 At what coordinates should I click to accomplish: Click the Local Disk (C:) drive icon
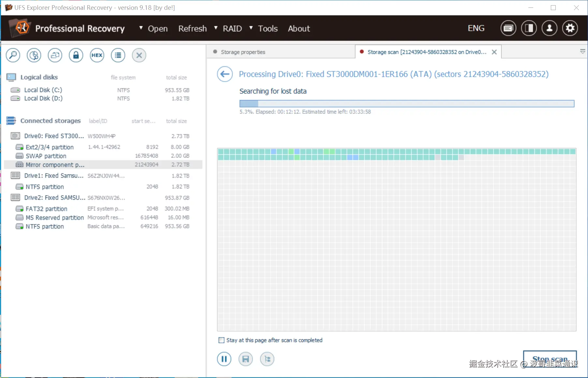click(15, 90)
